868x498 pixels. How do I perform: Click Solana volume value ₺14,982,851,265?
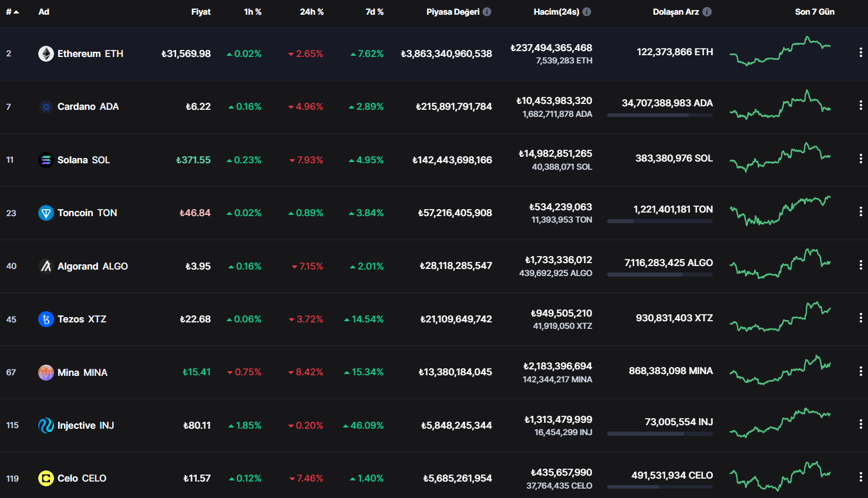click(x=556, y=153)
